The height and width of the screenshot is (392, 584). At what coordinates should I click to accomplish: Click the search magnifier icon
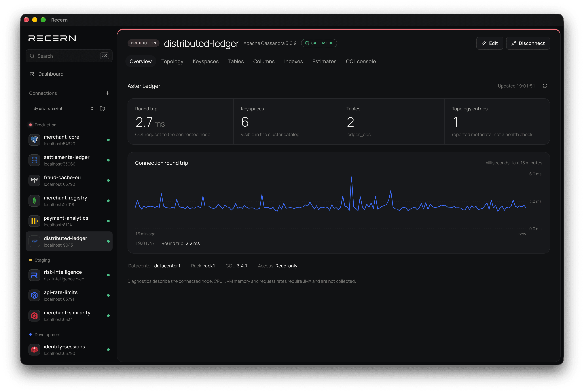tap(32, 56)
